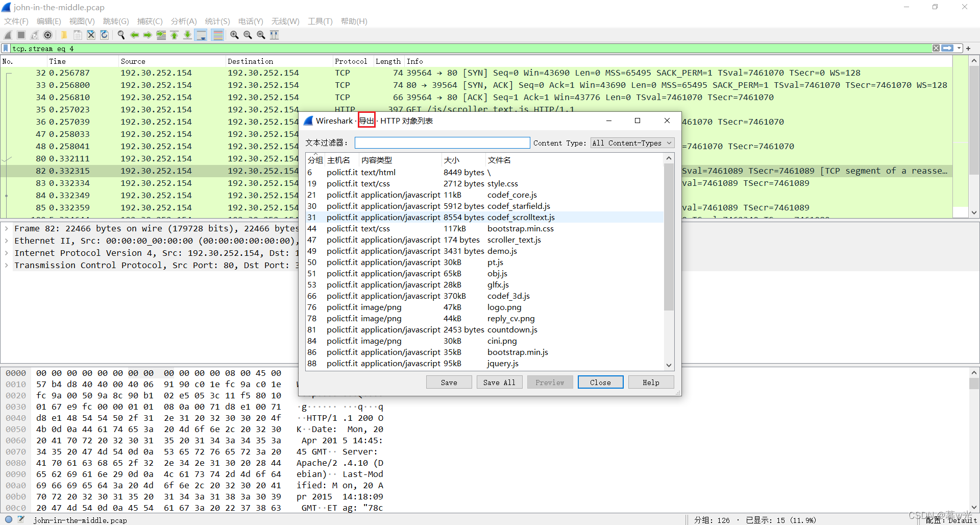Click the Stop capture square icon
This screenshot has height=525, width=980.
21,35
